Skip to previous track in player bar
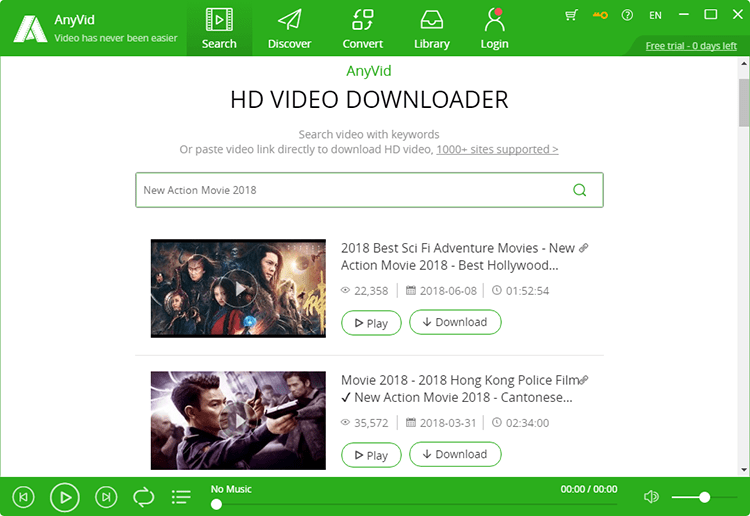 [23, 497]
